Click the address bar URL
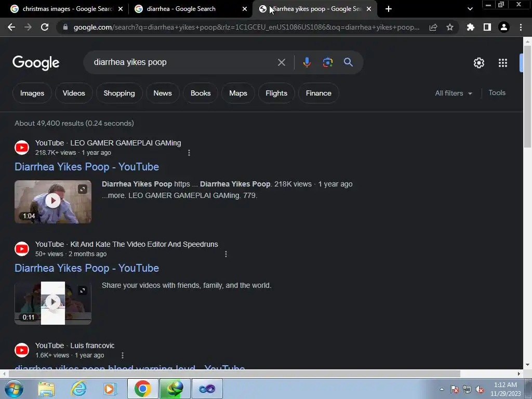The image size is (532, 399). click(x=246, y=28)
